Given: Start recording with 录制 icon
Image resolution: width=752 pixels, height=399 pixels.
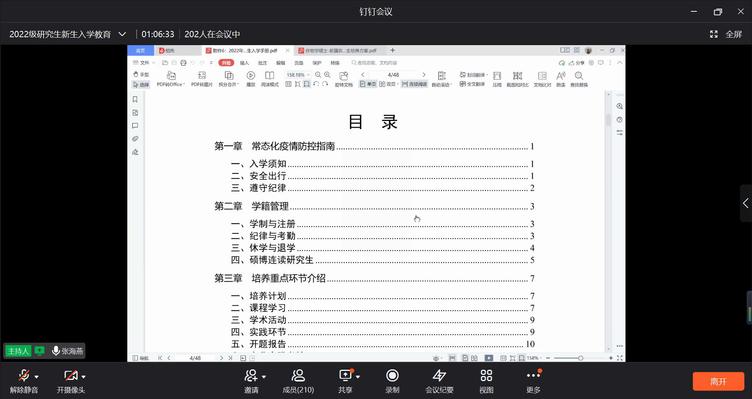Looking at the screenshot, I should click(x=392, y=381).
